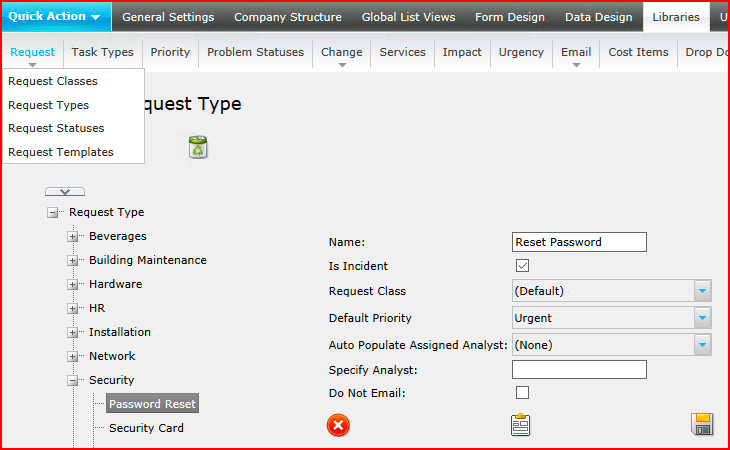
Task: Enable the Do Not Email checkbox
Action: 522,392
